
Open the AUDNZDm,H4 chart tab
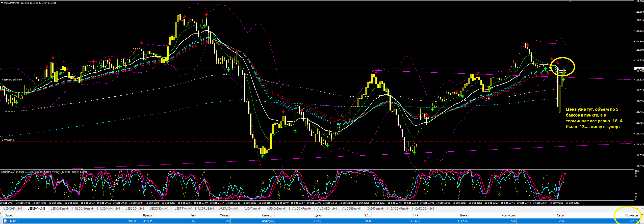[x=327, y=209]
